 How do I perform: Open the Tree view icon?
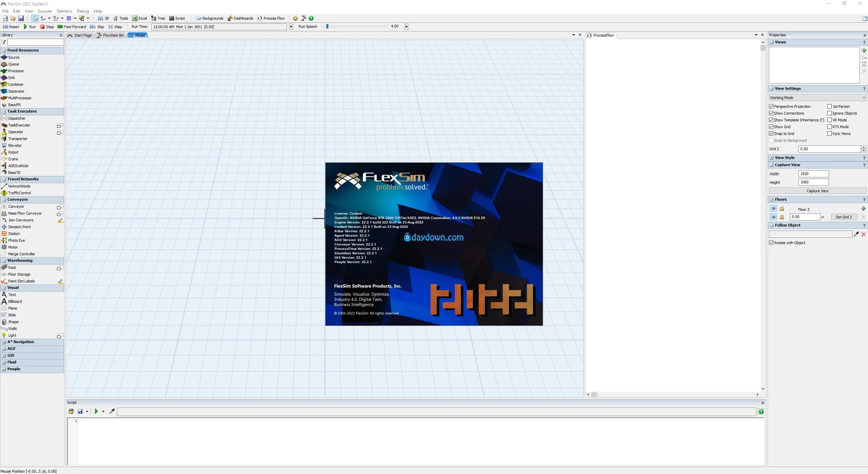coord(154,18)
